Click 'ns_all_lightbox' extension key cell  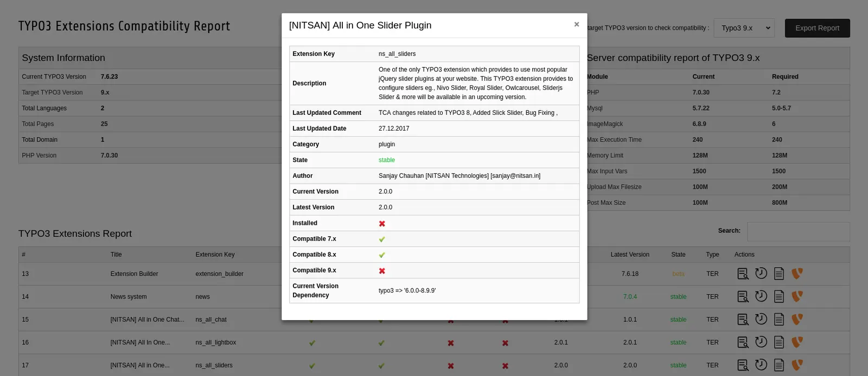tap(215, 342)
